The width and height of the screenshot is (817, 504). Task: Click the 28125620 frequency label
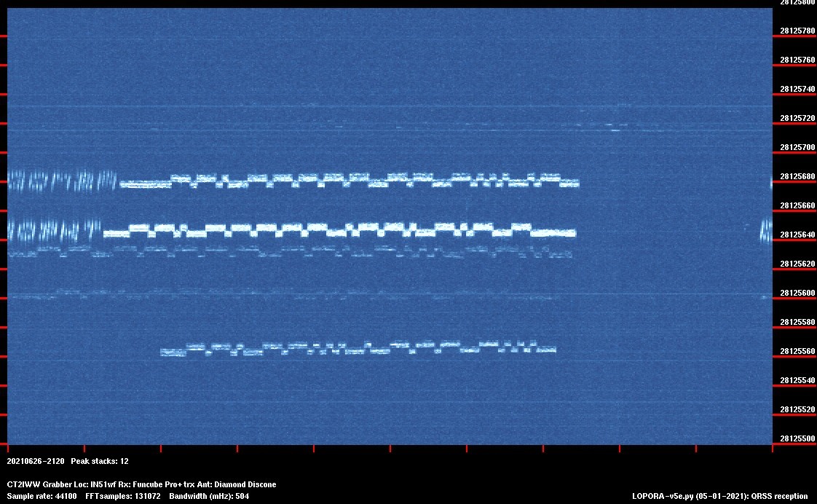797,264
